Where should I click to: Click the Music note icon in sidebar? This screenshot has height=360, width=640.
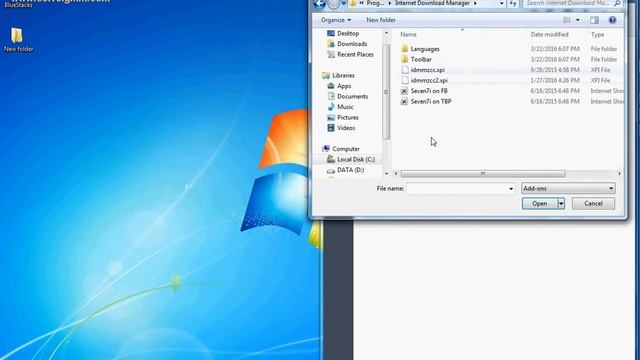coord(331,107)
